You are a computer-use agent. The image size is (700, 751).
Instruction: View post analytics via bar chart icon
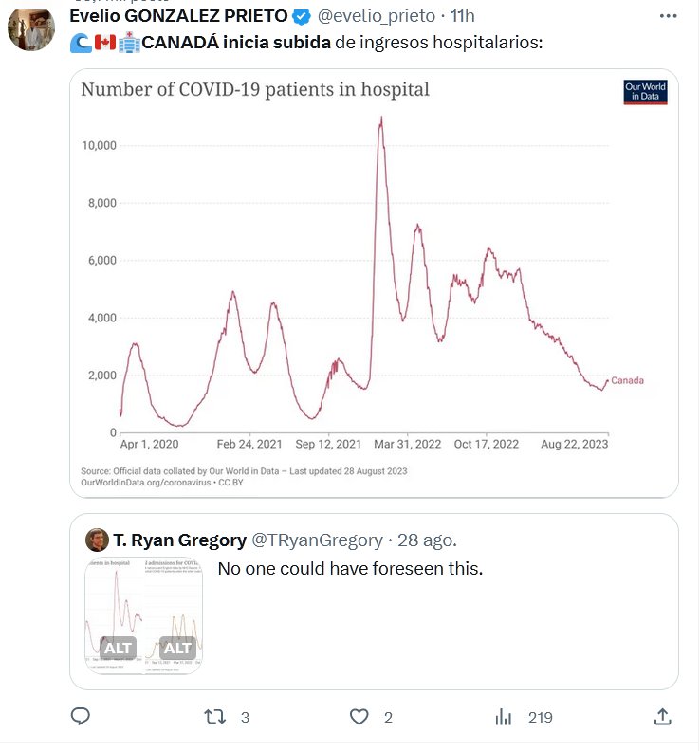click(x=504, y=717)
